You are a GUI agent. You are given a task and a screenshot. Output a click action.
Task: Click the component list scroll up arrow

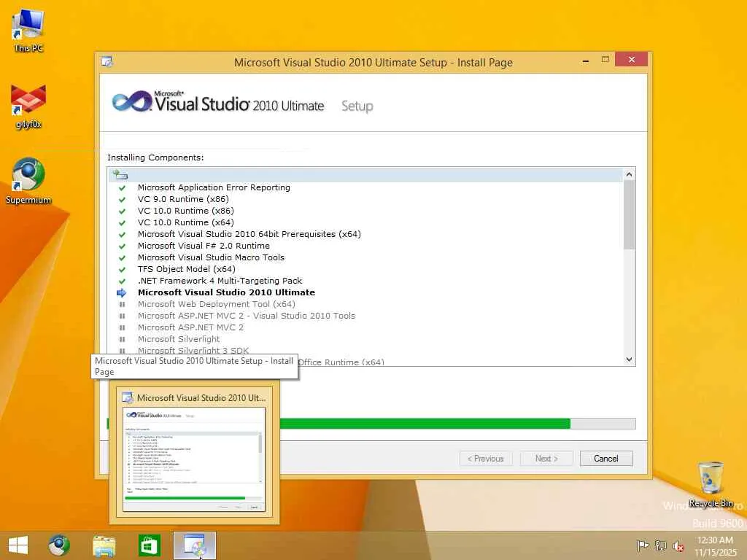pyautogui.click(x=629, y=175)
